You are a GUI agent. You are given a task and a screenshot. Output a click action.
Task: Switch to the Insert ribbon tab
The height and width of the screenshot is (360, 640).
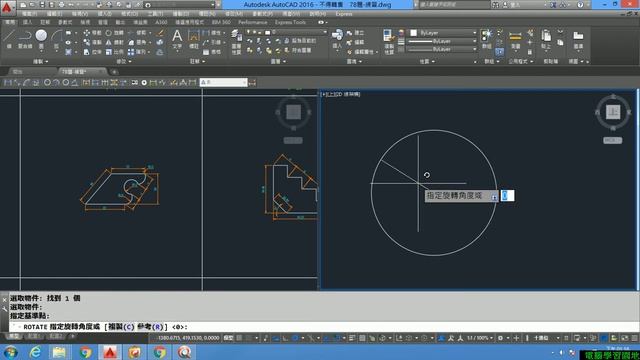(x=27, y=22)
